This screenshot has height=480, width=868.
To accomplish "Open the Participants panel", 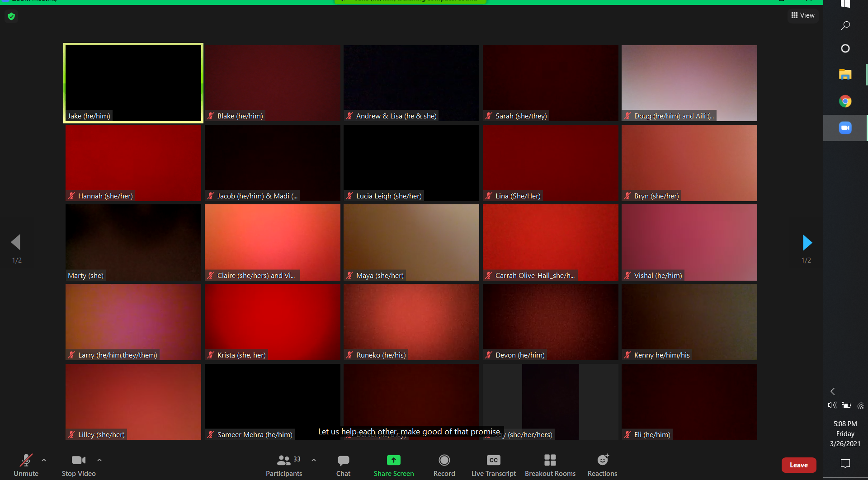I will [x=284, y=465].
